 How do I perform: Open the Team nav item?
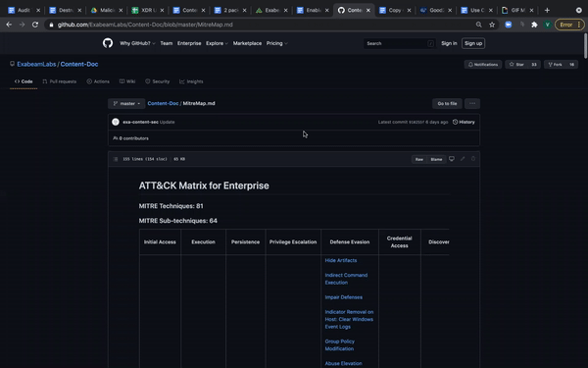click(x=167, y=43)
